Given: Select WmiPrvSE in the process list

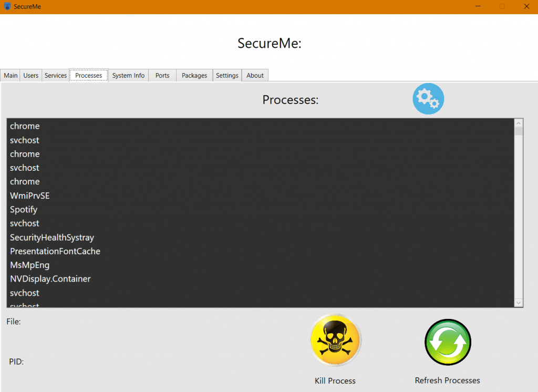Looking at the screenshot, I should coord(260,195).
